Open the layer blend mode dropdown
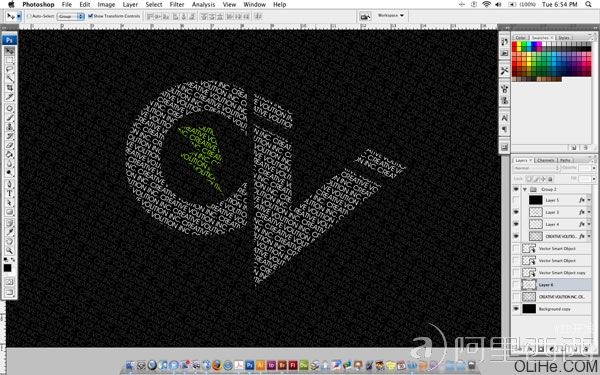Image resolution: width=600 pixels, height=375 pixels. click(x=536, y=168)
